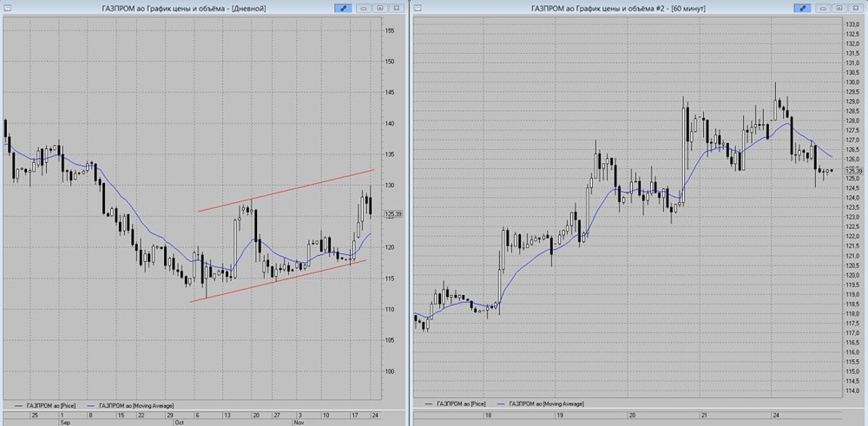Click date 18 on the 60-minute chart time axis
This screenshot has width=868, height=426.
488,415
